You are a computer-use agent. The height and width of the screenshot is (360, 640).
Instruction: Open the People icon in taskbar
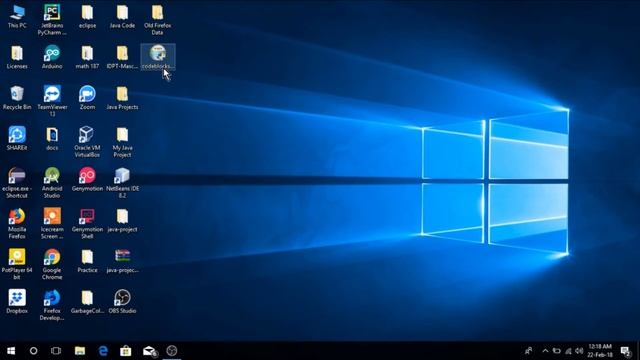coord(529,351)
